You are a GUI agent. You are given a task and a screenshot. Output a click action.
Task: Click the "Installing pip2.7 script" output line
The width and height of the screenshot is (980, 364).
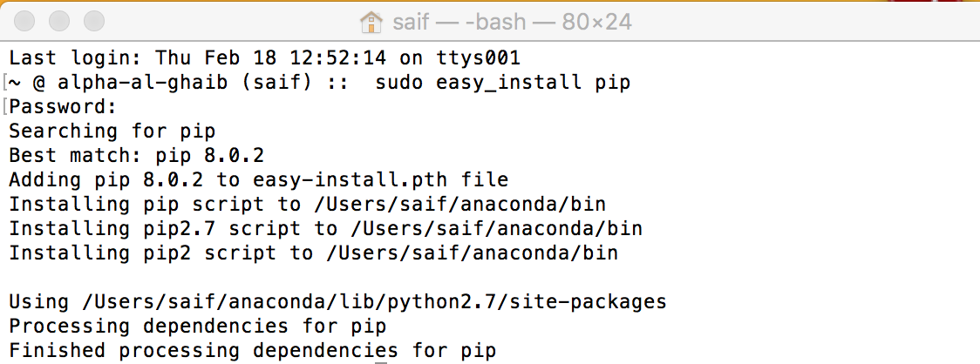coord(325,229)
